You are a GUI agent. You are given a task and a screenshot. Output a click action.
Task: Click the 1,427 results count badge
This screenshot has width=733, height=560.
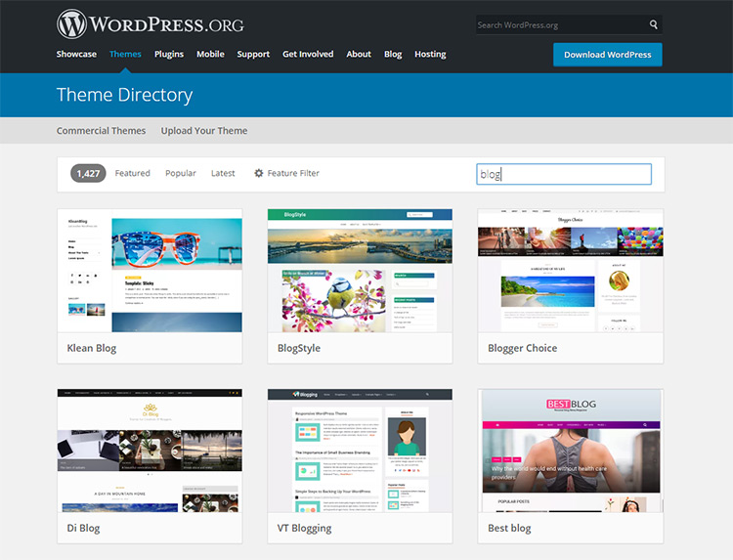pyautogui.click(x=88, y=173)
